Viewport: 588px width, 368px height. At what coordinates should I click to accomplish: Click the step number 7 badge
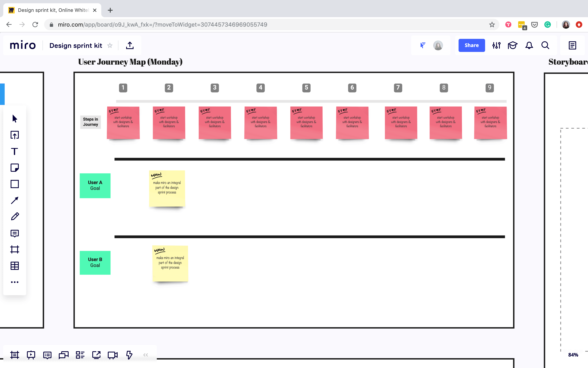click(398, 88)
